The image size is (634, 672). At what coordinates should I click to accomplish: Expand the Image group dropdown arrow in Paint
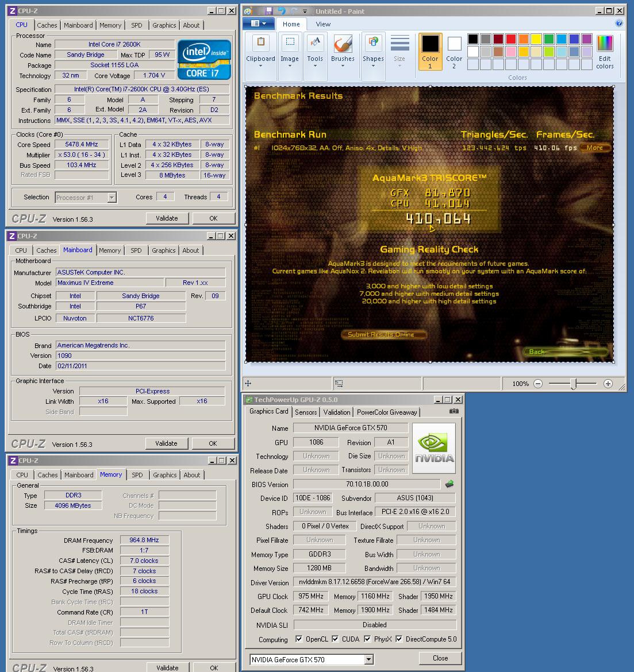point(290,67)
